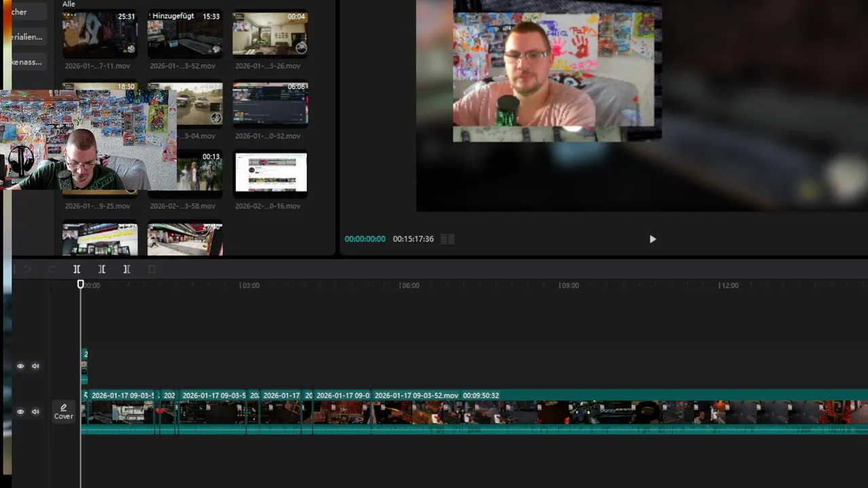Click file name 2026-02-...0-16.mov
868x488 pixels.
click(268, 206)
